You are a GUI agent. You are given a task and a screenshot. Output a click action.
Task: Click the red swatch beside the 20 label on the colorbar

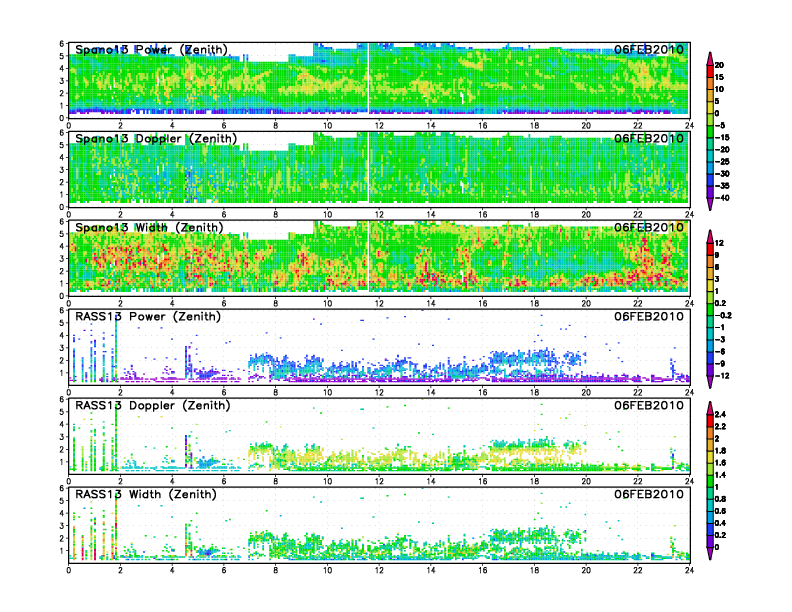click(710, 71)
